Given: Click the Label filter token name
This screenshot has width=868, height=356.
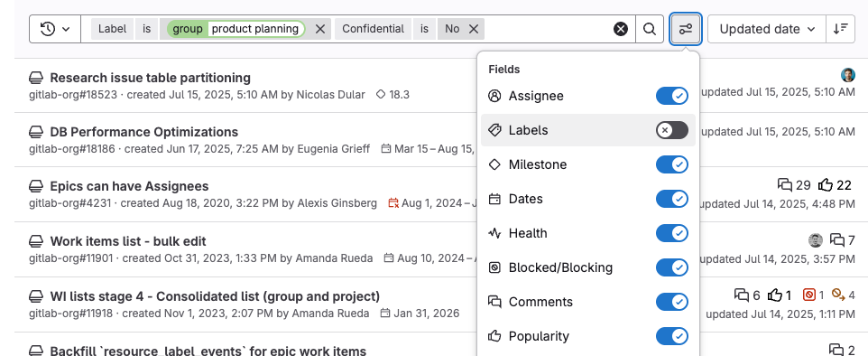Looking at the screenshot, I should [x=113, y=29].
